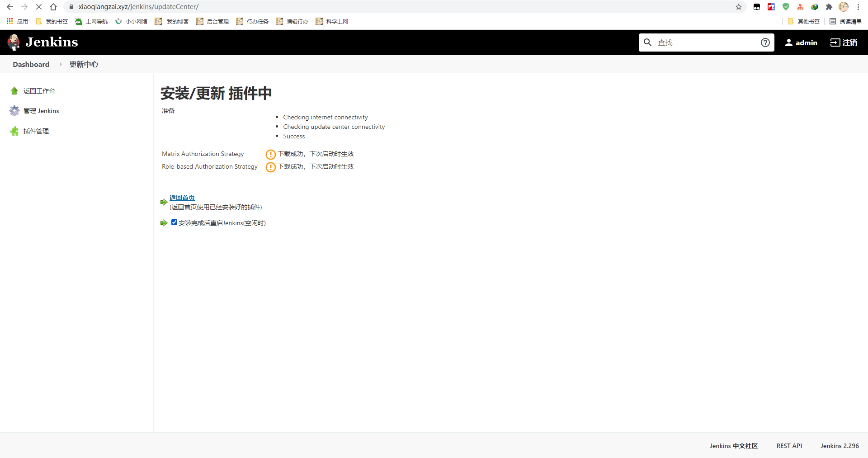Viewport: 868px width, 458px height.
Task: Click the 注销 logout button
Action: tap(844, 42)
